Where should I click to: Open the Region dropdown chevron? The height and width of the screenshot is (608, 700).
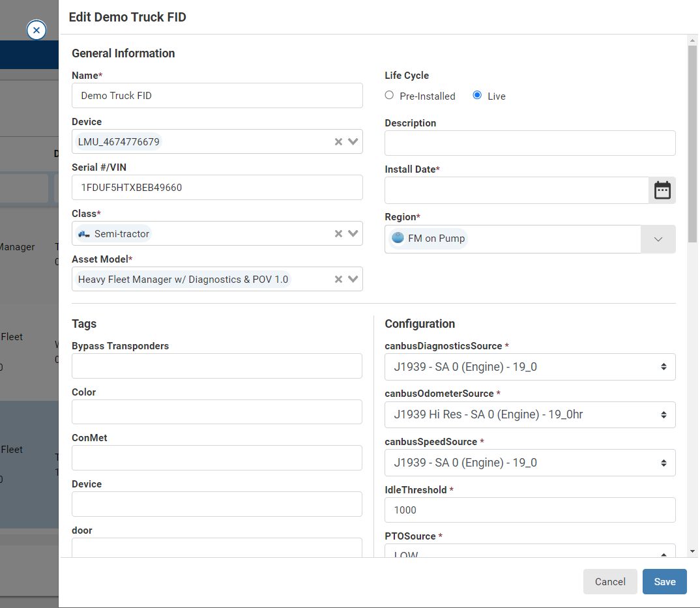pyautogui.click(x=658, y=239)
